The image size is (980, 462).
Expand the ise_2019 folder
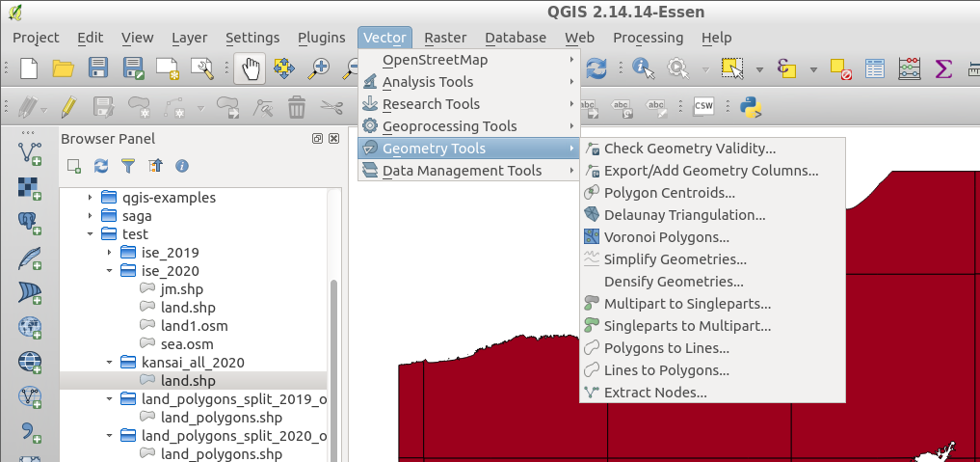110,254
